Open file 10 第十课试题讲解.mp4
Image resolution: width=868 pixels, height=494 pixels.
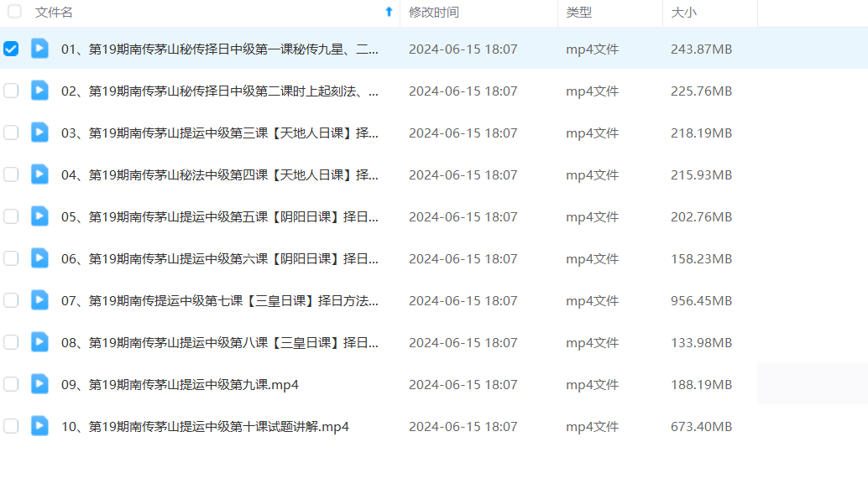(x=205, y=426)
